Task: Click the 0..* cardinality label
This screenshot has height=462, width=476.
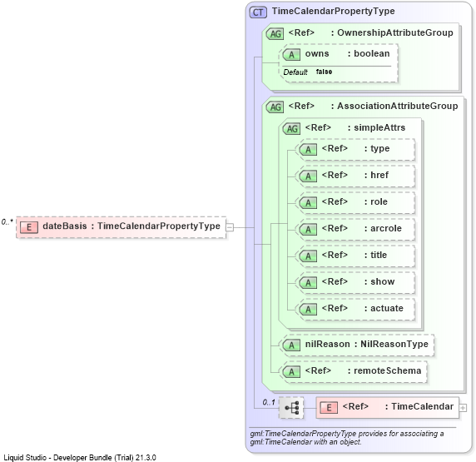Action: coord(7,222)
